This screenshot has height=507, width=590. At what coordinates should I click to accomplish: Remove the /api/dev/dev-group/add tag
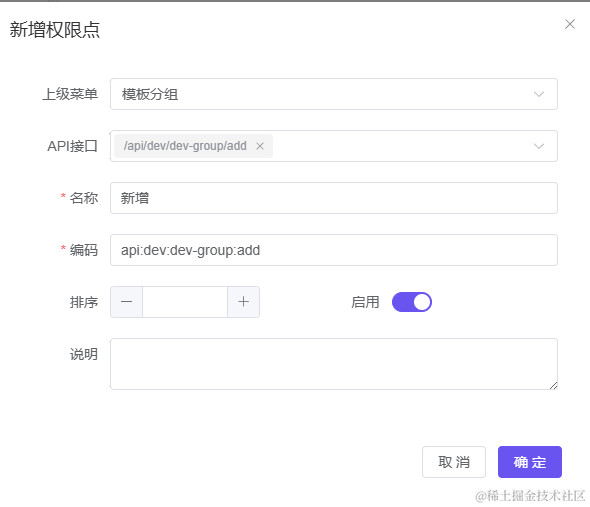(260, 146)
